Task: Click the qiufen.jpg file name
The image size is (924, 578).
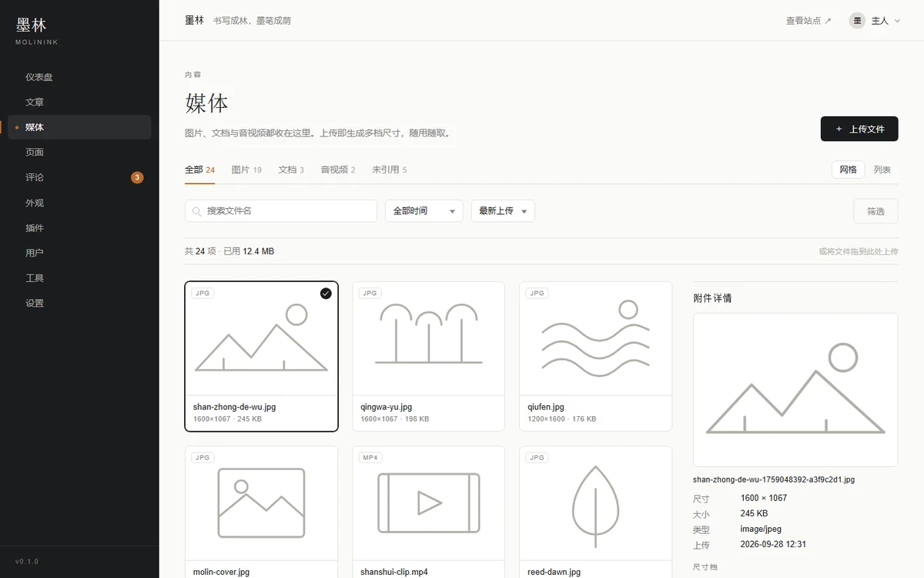Action: click(x=546, y=407)
